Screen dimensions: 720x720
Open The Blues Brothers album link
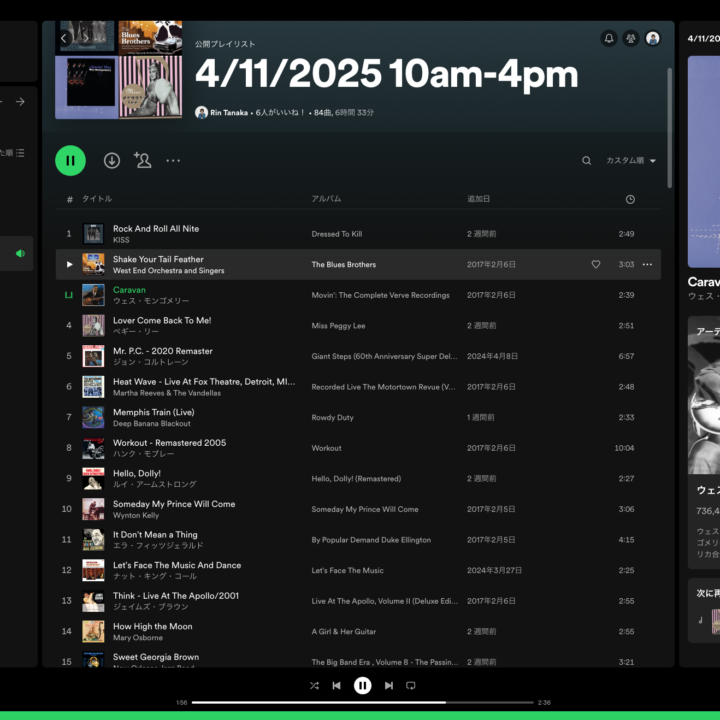[343, 264]
